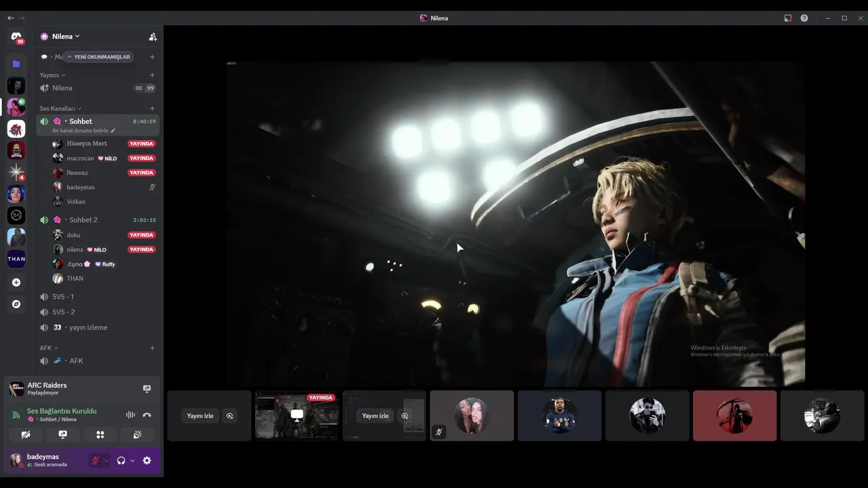The height and width of the screenshot is (488, 868).
Task: Click Yayını izle on blurred preview tile
Action: pyautogui.click(x=375, y=416)
